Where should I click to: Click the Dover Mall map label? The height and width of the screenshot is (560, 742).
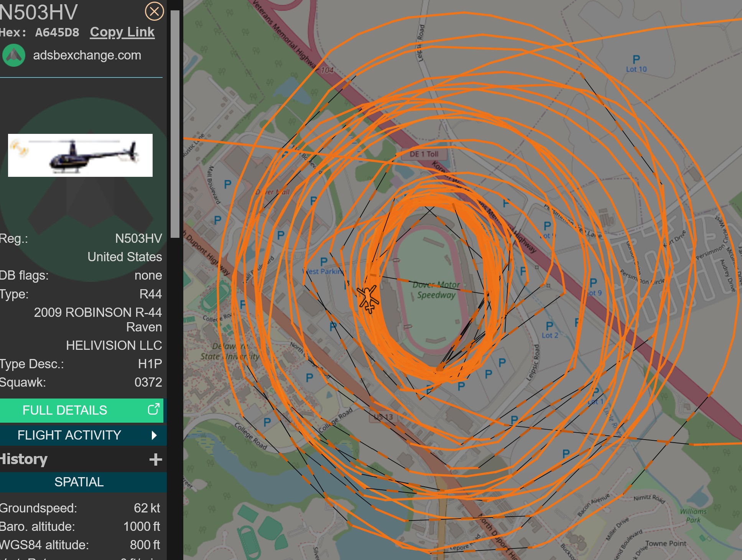point(272,192)
